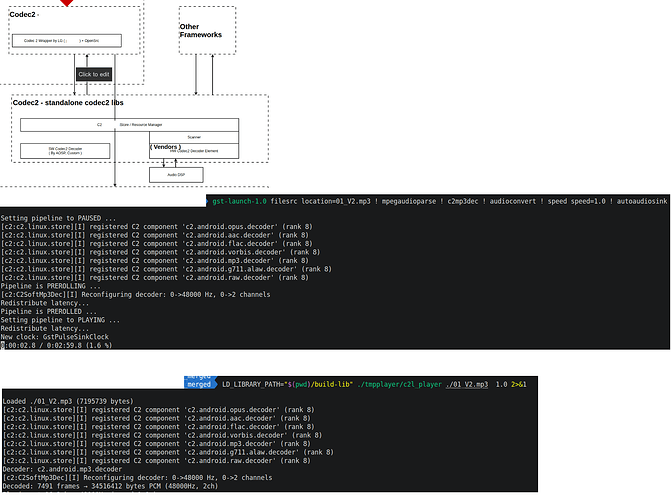Image resolution: width=671 pixels, height=499 pixels.
Task: Click 'speed=1.0' in gst-launch command
Action: tap(588, 201)
